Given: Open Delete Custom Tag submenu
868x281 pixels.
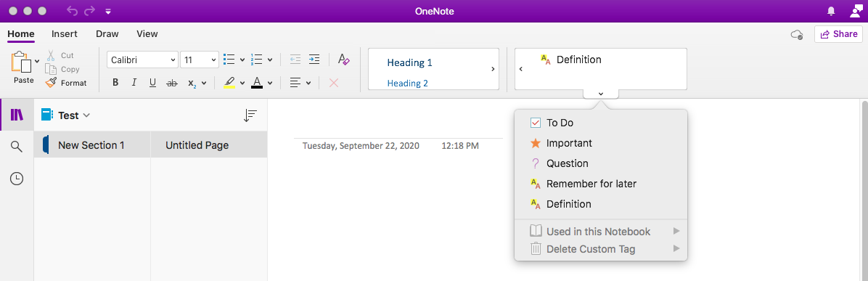Looking at the screenshot, I should tap(601, 249).
